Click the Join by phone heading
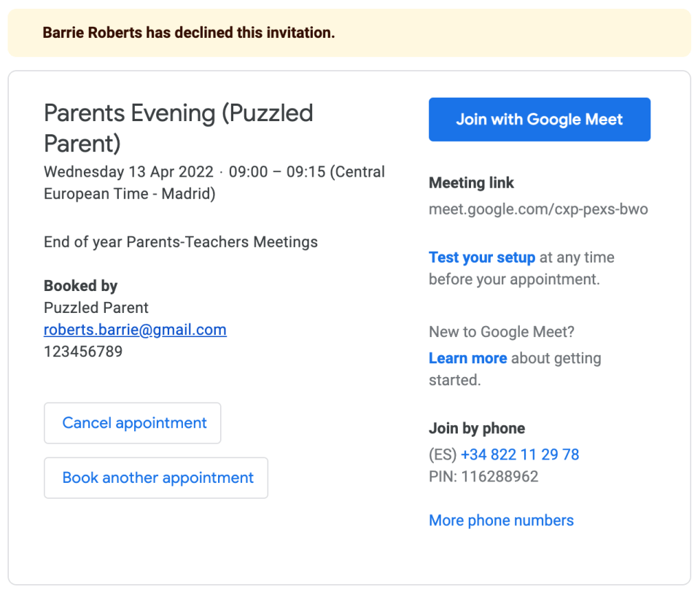 pos(477,428)
